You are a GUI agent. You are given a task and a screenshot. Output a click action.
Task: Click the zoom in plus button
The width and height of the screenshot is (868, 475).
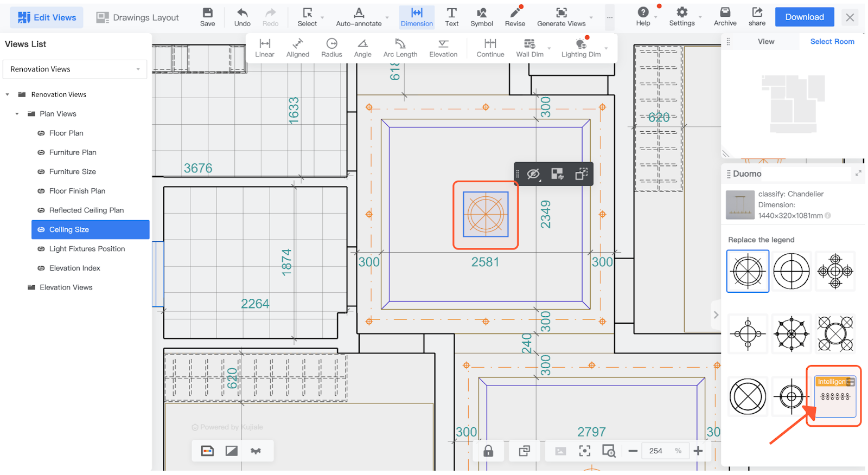pos(698,451)
